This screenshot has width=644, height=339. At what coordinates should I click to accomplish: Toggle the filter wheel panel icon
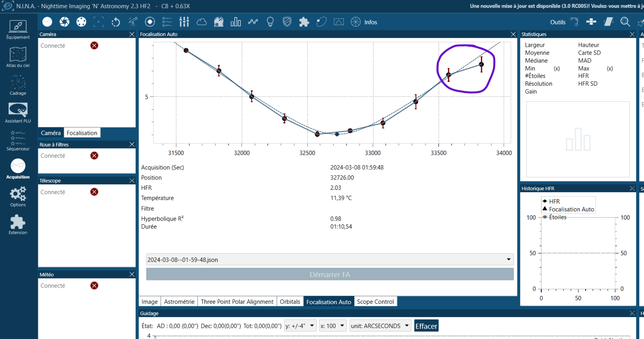coord(82,22)
